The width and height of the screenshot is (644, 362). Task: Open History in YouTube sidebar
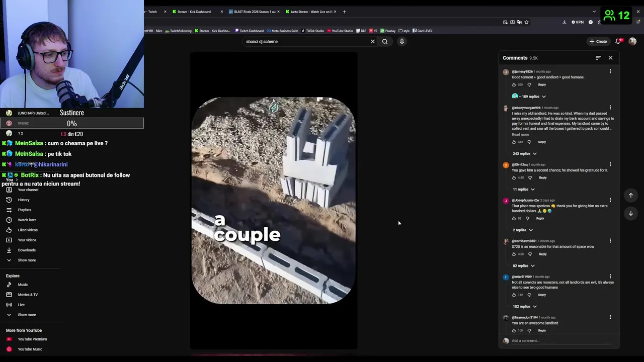[x=24, y=200]
